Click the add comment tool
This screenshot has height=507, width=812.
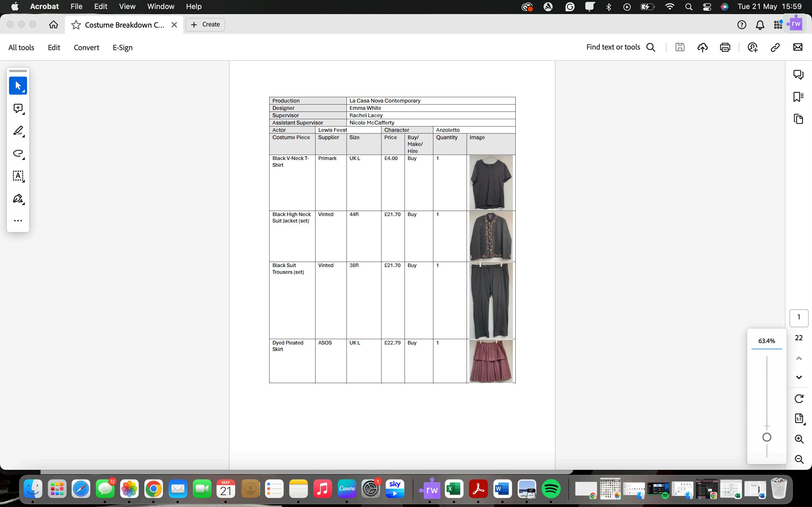(18, 108)
